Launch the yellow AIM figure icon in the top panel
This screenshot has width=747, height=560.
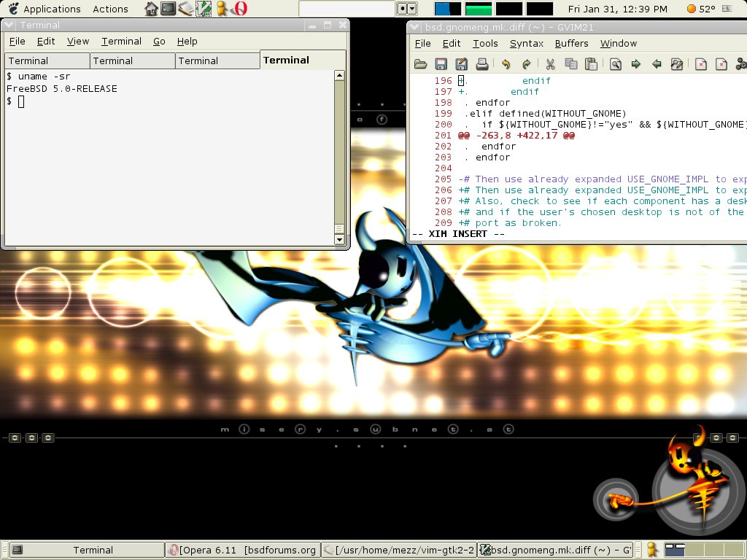click(x=221, y=9)
